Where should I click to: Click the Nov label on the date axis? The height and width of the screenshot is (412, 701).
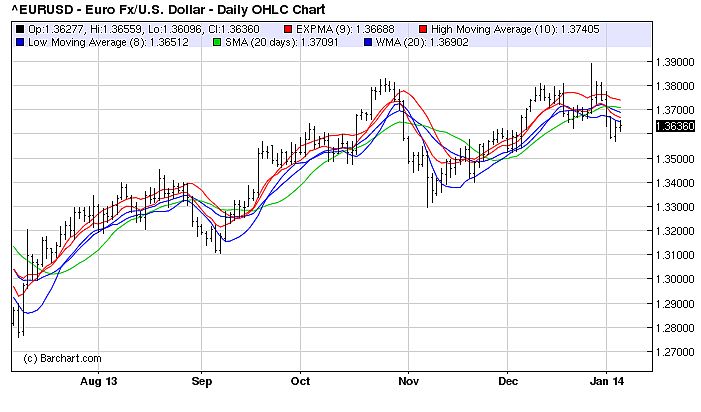click(x=407, y=382)
